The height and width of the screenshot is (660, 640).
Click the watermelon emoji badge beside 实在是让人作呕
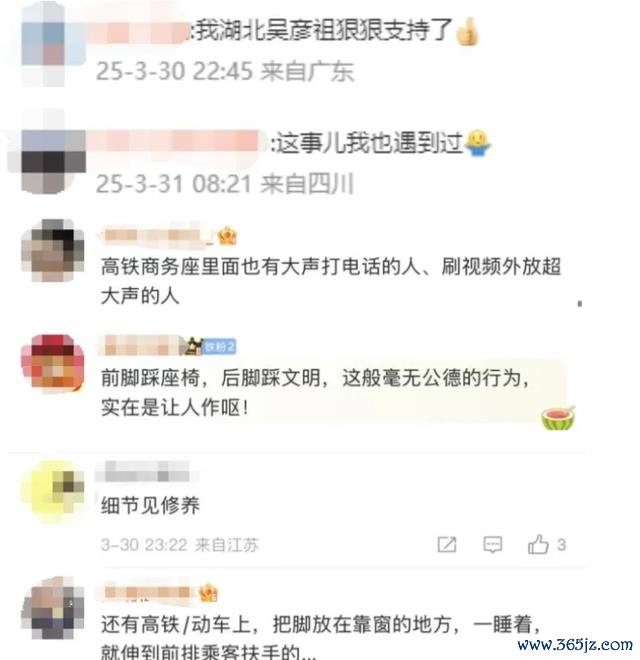click(558, 418)
